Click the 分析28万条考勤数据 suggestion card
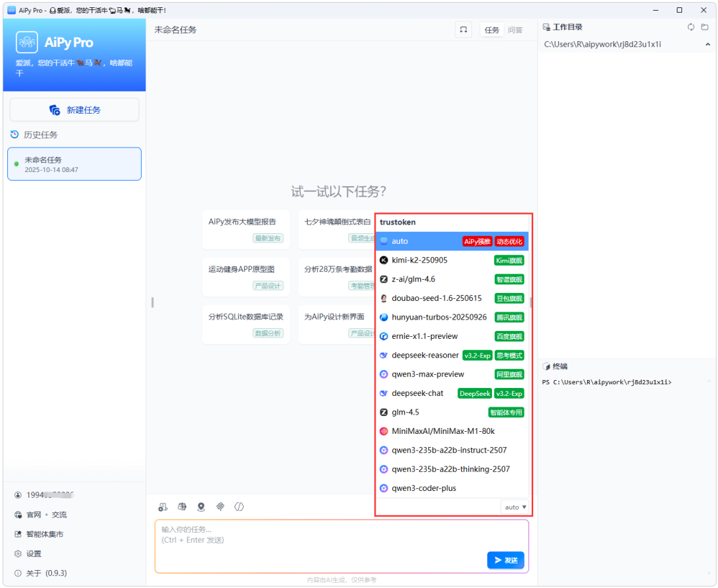Image resolution: width=718 pixels, height=588 pixels. pyautogui.click(x=337, y=277)
